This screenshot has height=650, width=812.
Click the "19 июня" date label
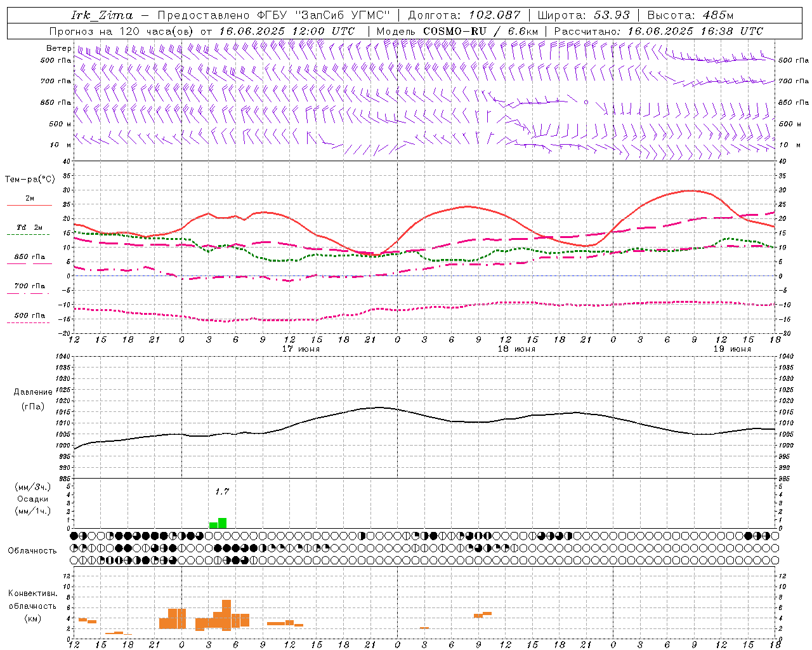coord(732,349)
